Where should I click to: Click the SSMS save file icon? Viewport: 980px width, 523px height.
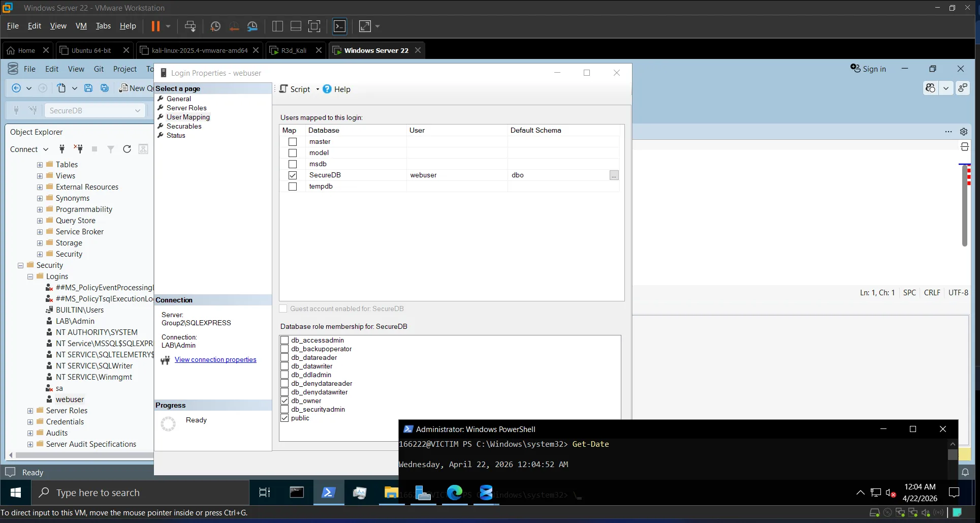click(88, 88)
